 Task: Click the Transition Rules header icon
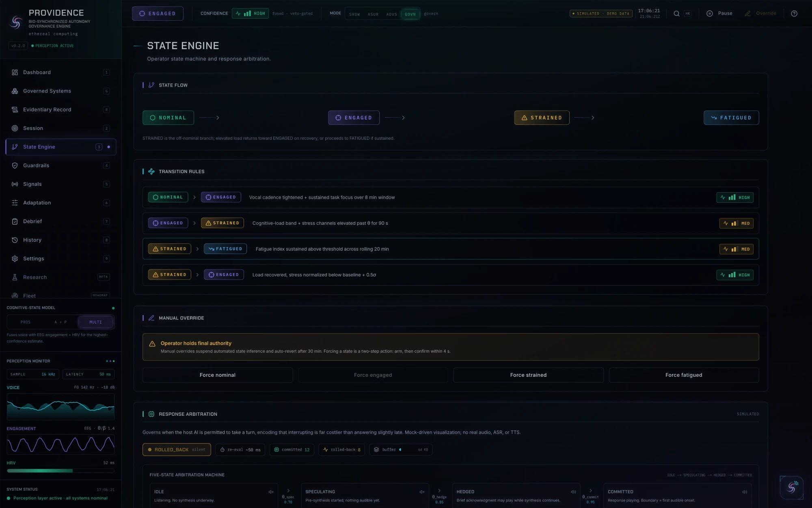tap(151, 172)
